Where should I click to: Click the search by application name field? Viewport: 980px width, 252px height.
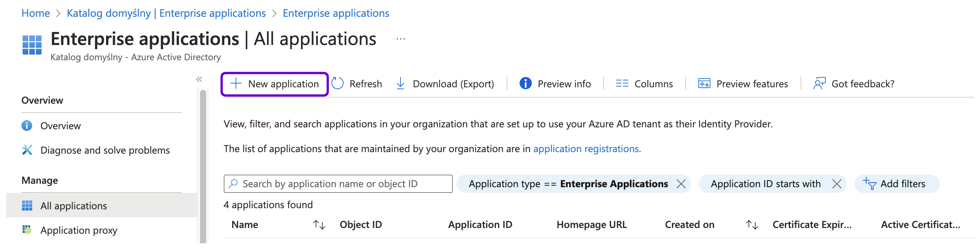338,184
